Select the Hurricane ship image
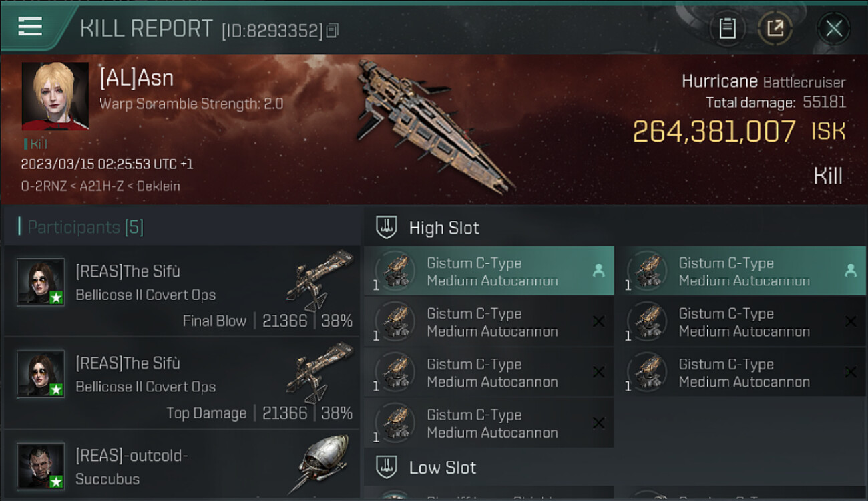This screenshot has height=501, width=868. pos(434,124)
